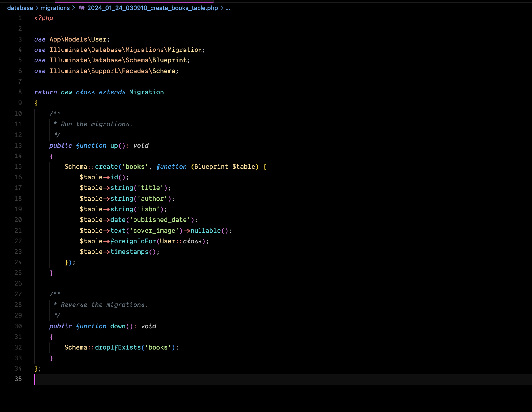Click line number 8 in the gutter
Viewport: 532px width, 412px height.
click(x=20, y=92)
